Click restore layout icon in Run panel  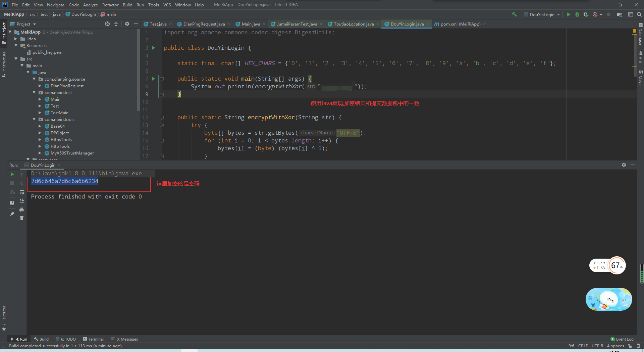(x=12, y=203)
